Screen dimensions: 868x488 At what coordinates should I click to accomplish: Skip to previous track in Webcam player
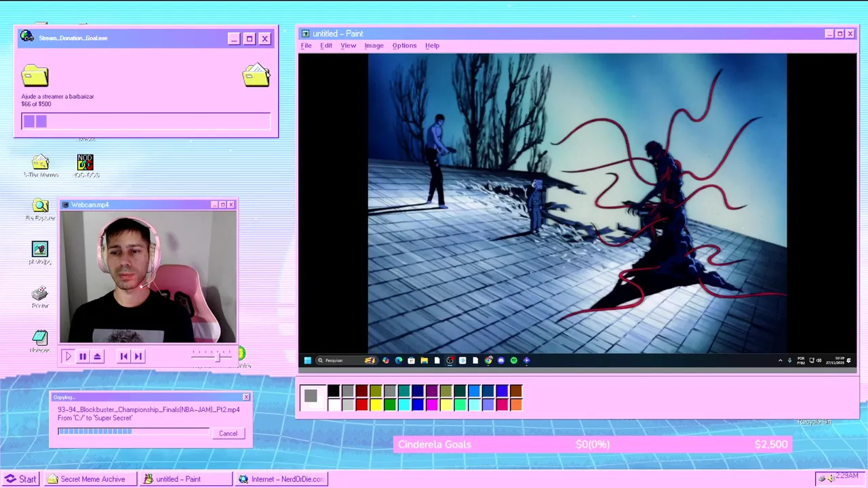pyautogui.click(x=123, y=356)
